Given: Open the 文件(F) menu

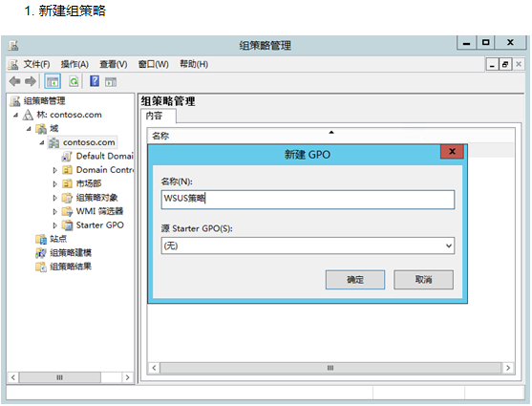Looking at the screenshot, I should (x=36, y=64).
